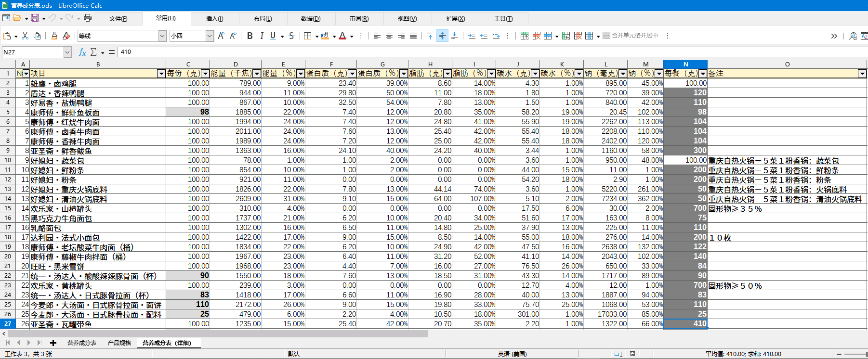
Task: Click the Insert Columns Before icon
Action: click(x=566, y=36)
